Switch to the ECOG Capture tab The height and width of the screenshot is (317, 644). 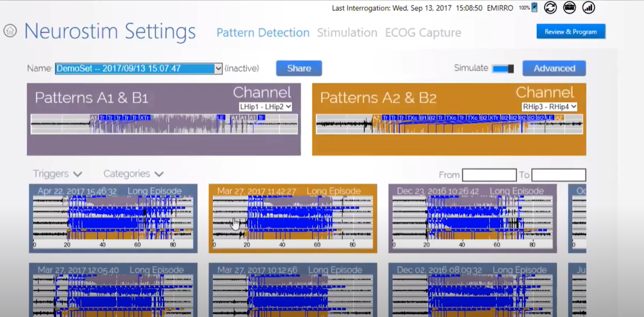click(x=423, y=33)
